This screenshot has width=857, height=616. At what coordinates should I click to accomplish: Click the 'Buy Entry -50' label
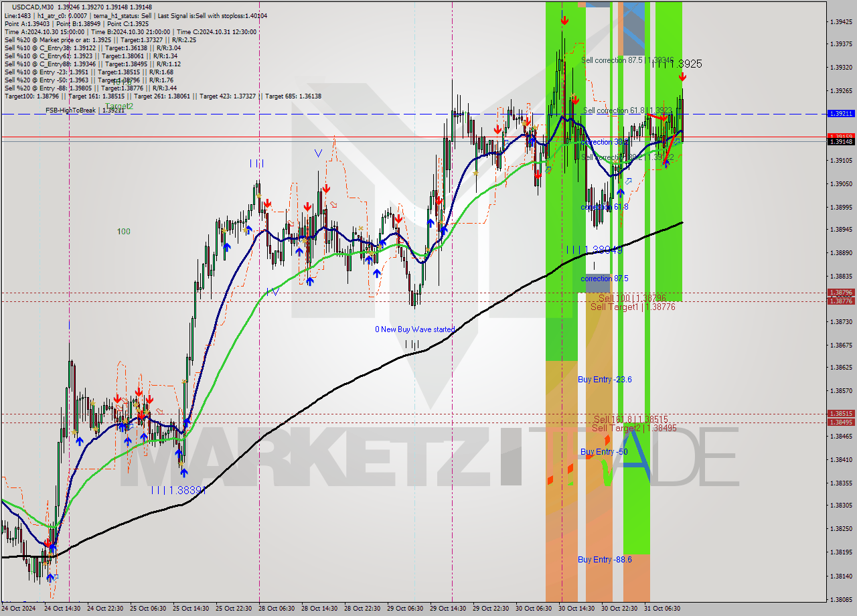pos(604,452)
